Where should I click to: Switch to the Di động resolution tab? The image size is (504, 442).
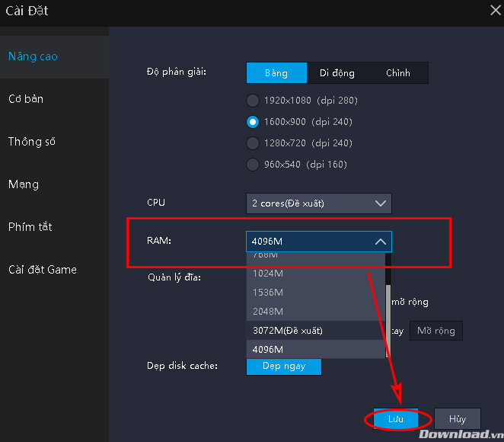pyautogui.click(x=337, y=73)
